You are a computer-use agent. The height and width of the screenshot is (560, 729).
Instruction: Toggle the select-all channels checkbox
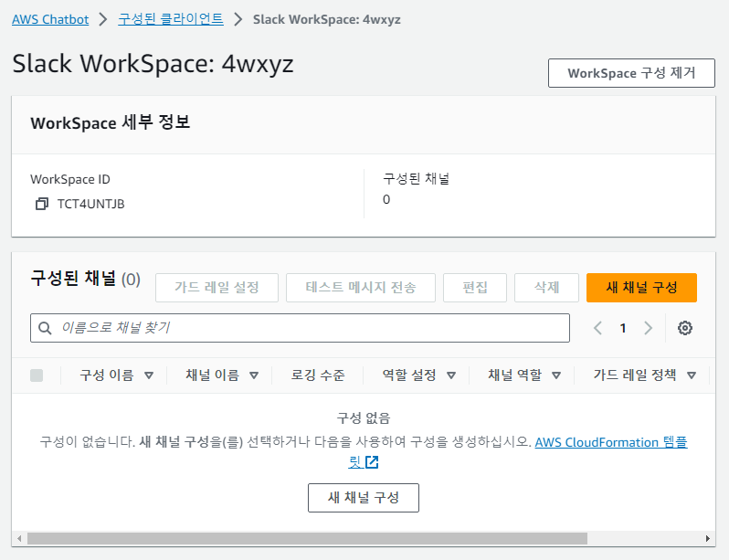pyautogui.click(x=37, y=375)
